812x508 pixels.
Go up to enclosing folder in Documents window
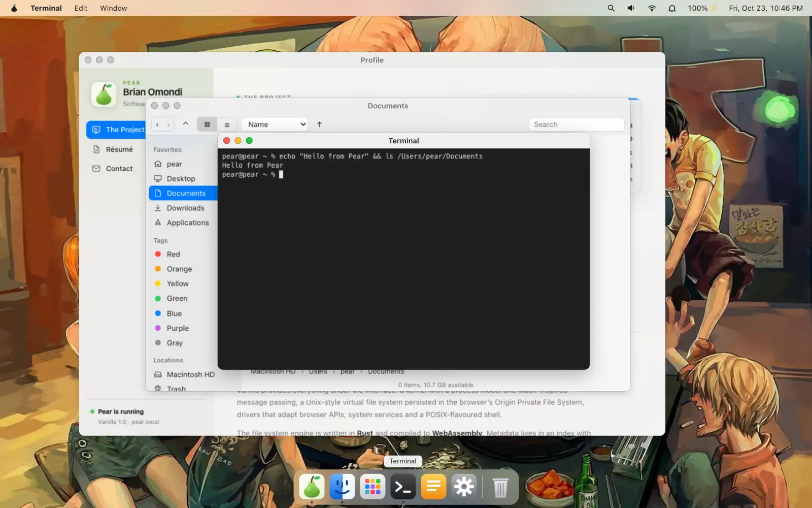coord(186,124)
